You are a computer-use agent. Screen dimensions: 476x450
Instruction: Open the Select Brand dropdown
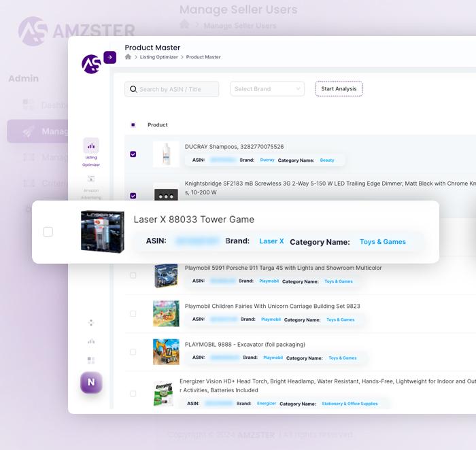267,89
